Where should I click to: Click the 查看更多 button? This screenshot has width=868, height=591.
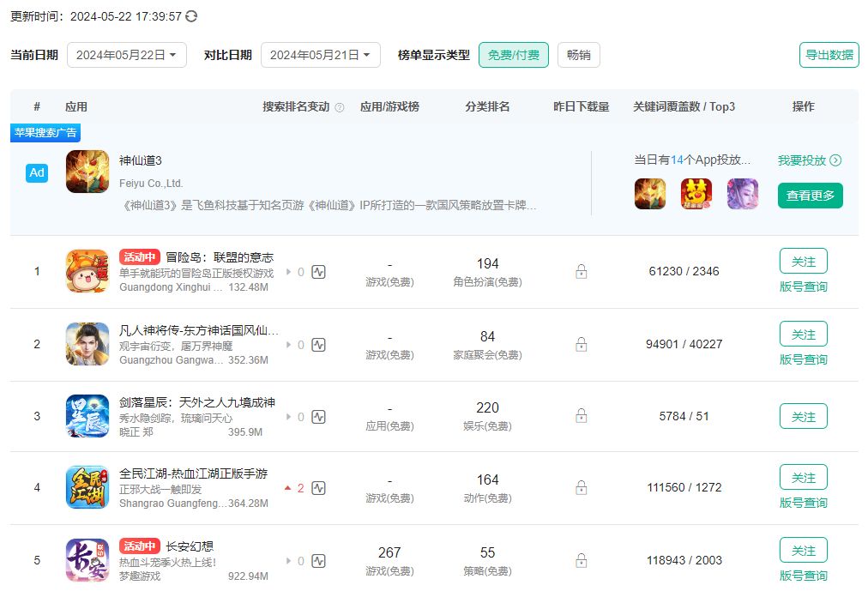click(x=811, y=196)
